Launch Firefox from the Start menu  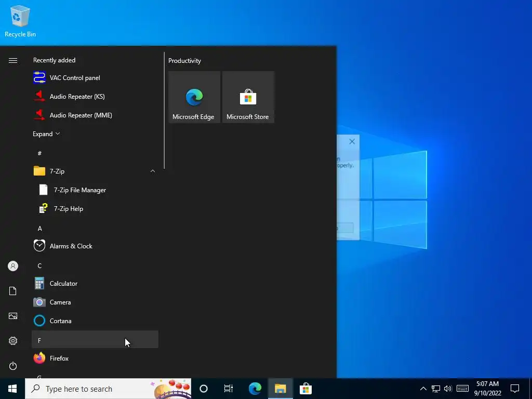[95, 358]
